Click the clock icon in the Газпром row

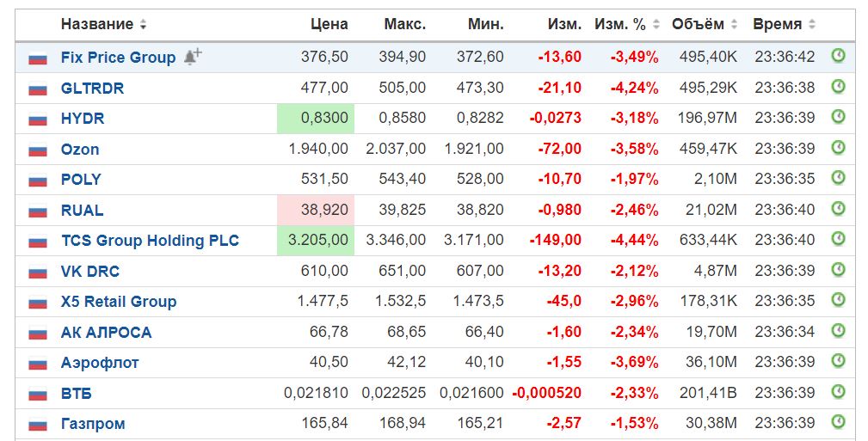coord(838,422)
